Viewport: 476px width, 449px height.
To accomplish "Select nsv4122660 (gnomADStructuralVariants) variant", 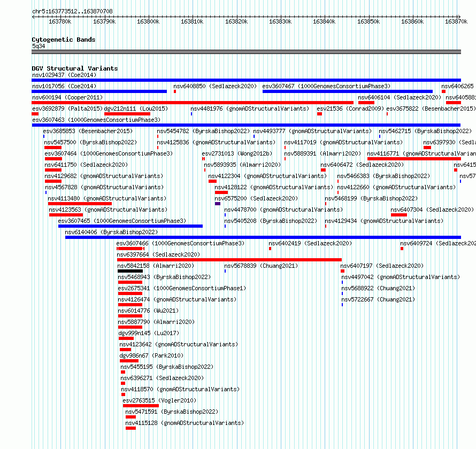I will pos(396,187).
